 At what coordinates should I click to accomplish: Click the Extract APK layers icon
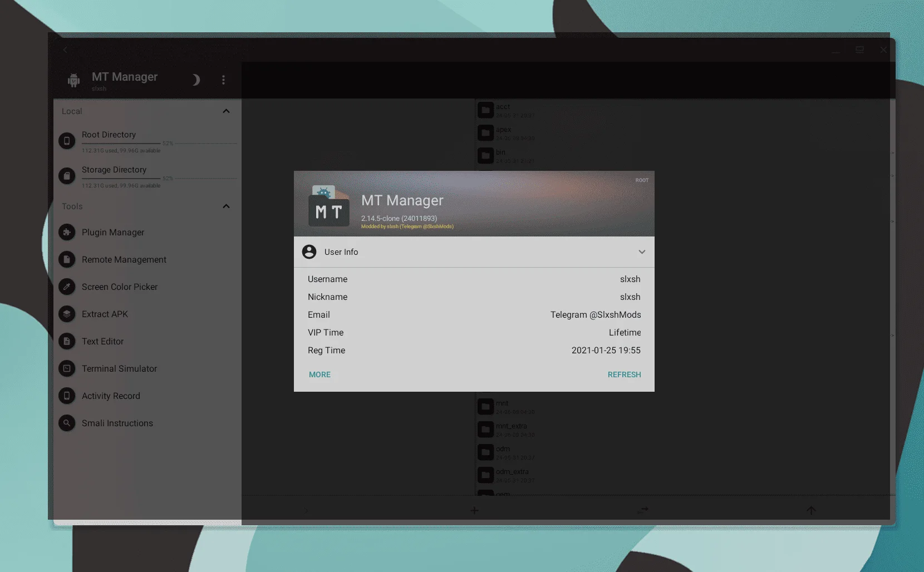click(67, 314)
